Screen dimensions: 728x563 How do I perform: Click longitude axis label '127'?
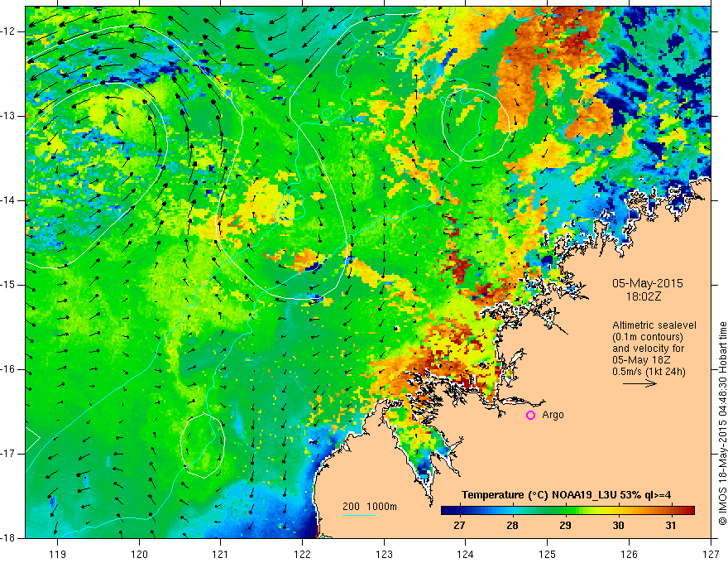711,554
